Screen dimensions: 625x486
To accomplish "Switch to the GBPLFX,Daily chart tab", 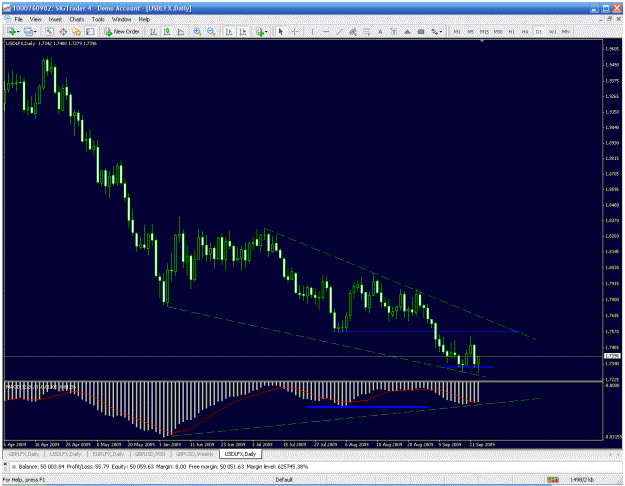I will click(x=24, y=454).
